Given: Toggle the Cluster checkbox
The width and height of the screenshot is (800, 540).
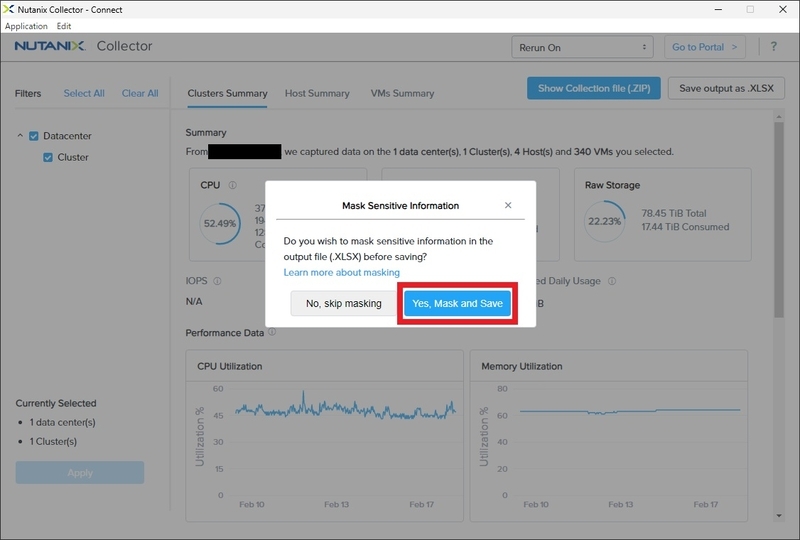Looking at the screenshot, I should (48, 158).
